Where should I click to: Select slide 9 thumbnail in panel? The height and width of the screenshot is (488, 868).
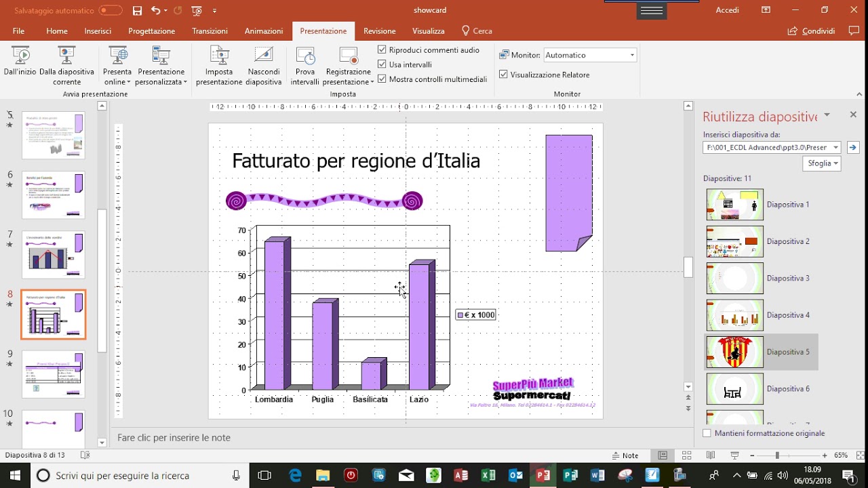54,374
